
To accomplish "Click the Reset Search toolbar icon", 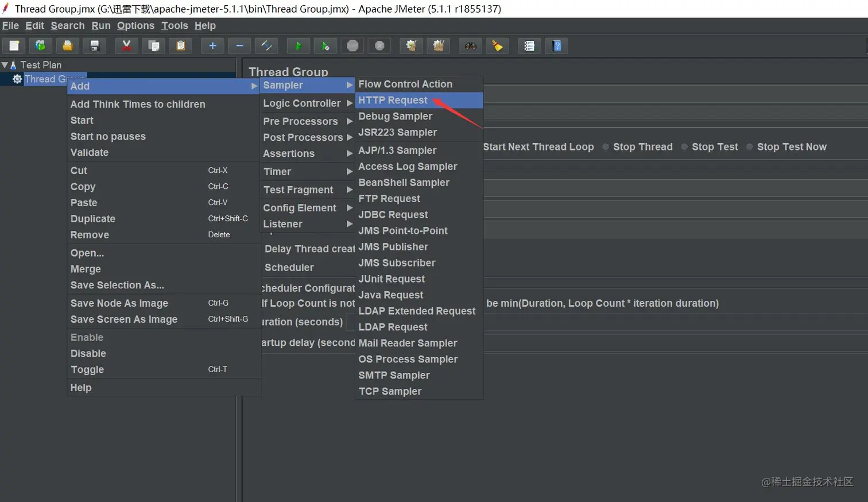I will click(497, 46).
